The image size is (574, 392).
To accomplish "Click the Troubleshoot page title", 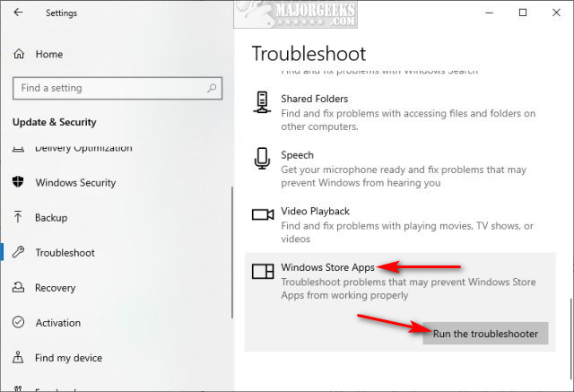I will pos(309,54).
